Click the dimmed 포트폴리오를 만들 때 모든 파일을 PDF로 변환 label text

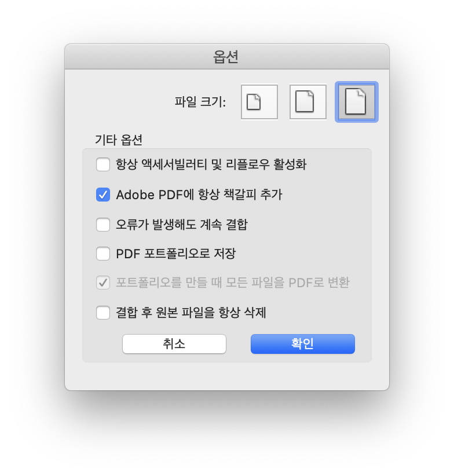pyautogui.click(x=233, y=283)
